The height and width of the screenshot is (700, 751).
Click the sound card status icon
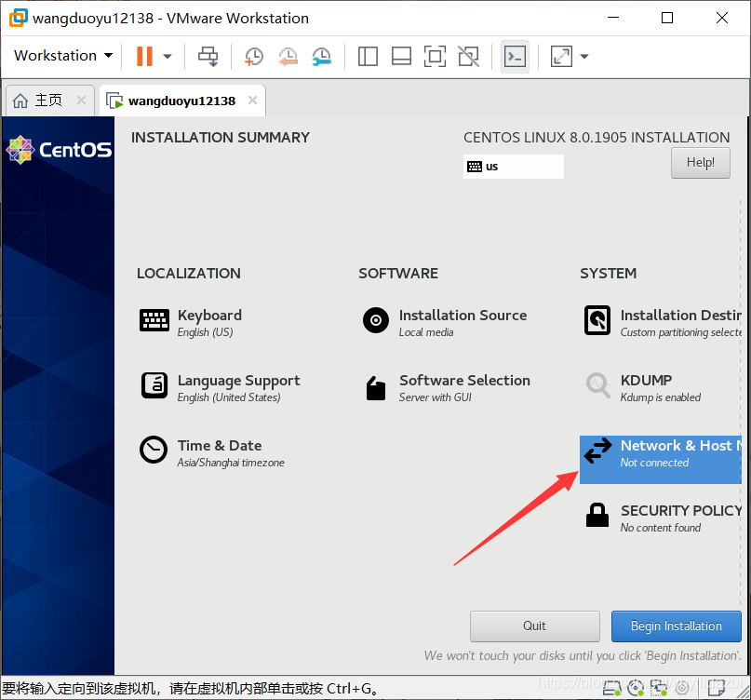pyautogui.click(x=682, y=688)
